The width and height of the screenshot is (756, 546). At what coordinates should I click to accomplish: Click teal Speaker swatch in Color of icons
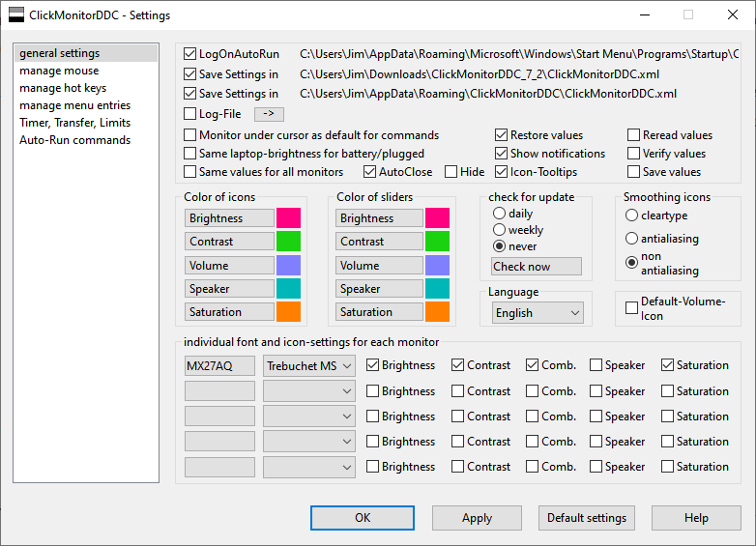click(288, 288)
